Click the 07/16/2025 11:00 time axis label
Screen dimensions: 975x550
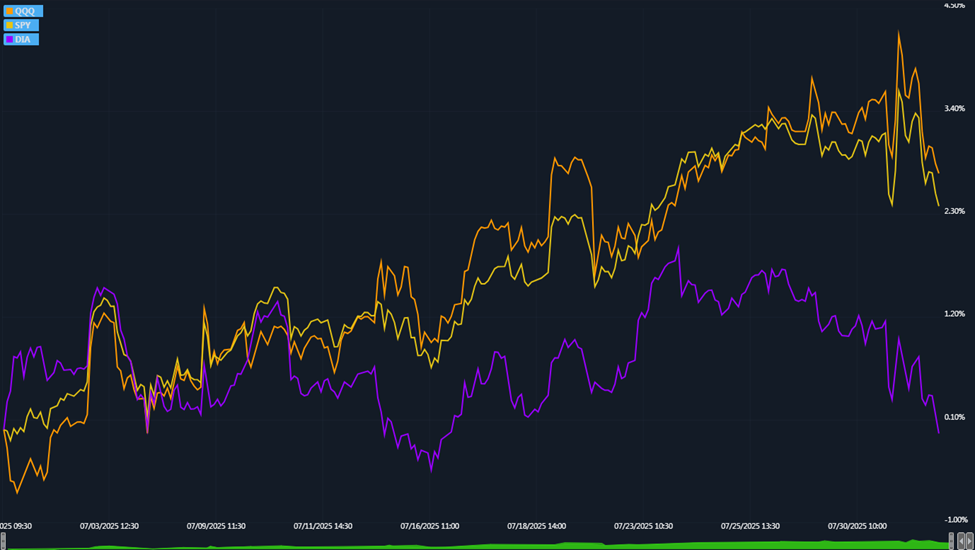(429, 525)
